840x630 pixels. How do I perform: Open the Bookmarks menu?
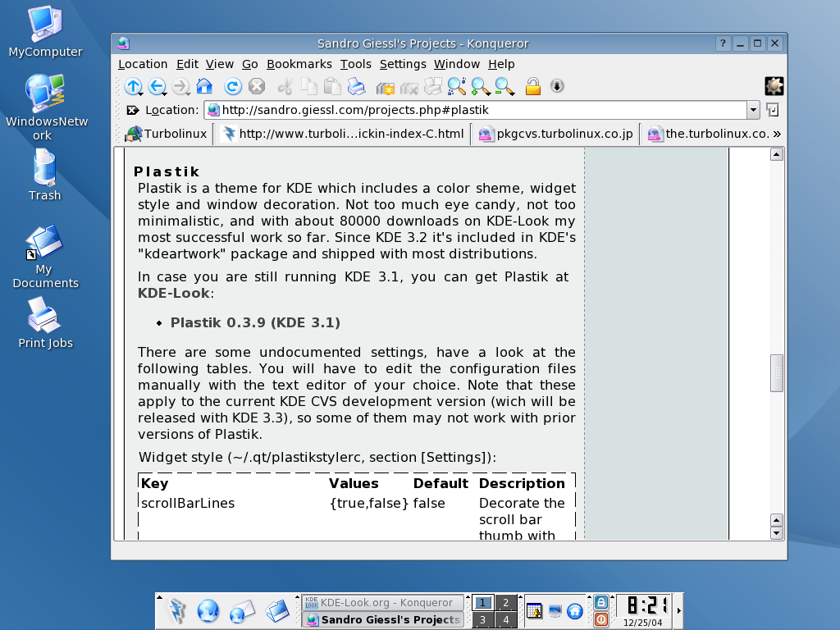coord(299,64)
